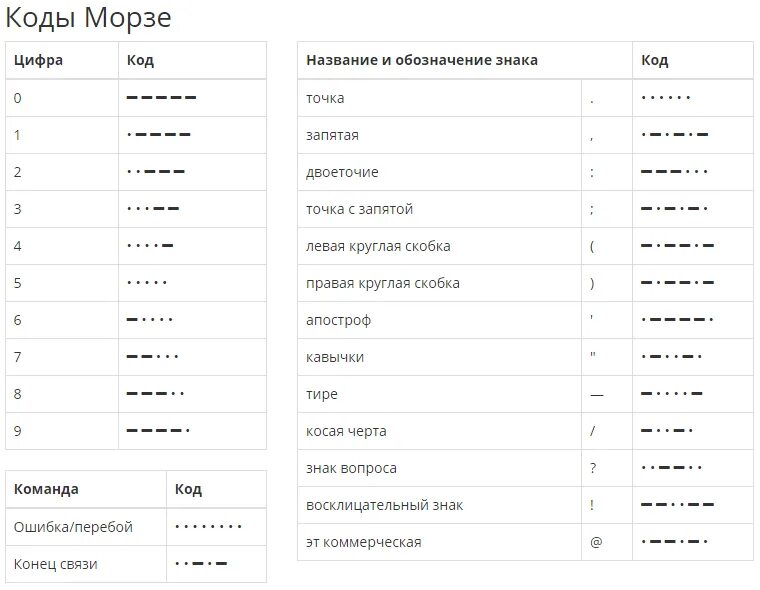Click the "Цифра" column header

click(38, 60)
